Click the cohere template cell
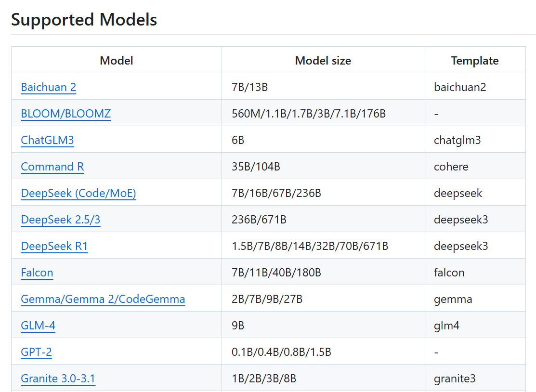Viewport: 536px width, 392px height. 451,167
